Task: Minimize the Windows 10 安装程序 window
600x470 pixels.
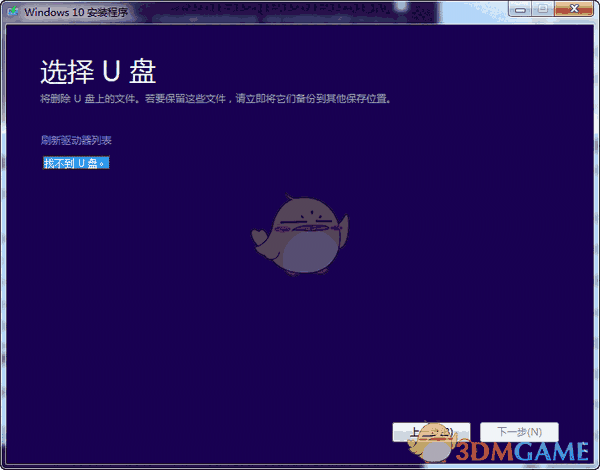Action: [520, 10]
